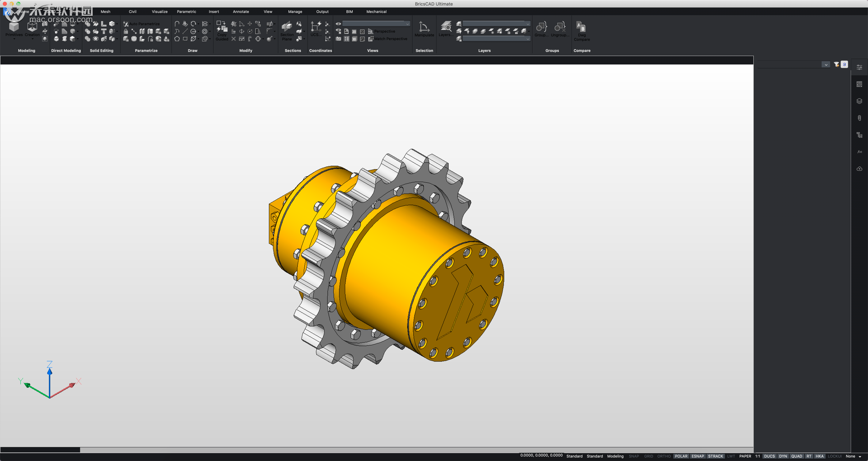The width and height of the screenshot is (868, 461).
Task: Click the Group tool
Action: [541, 29]
